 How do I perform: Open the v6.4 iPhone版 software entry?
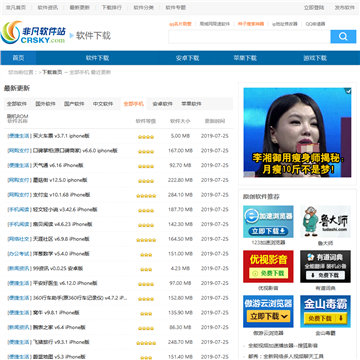(59, 327)
